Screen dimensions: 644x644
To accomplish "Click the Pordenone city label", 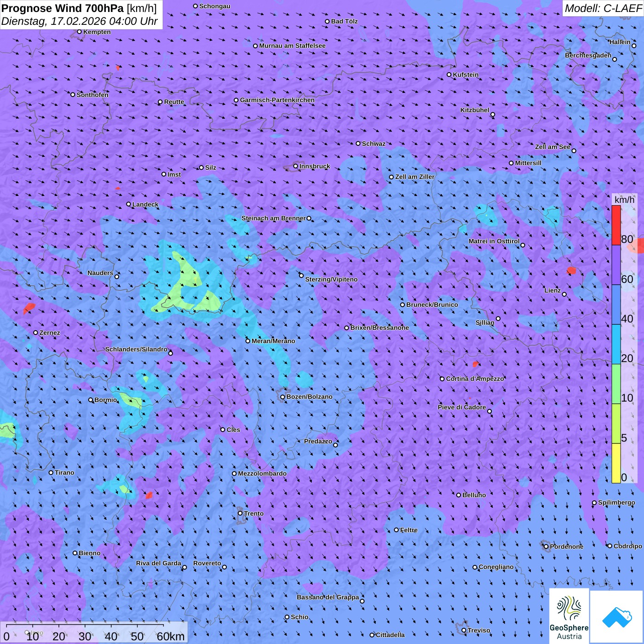I will 567,546.
